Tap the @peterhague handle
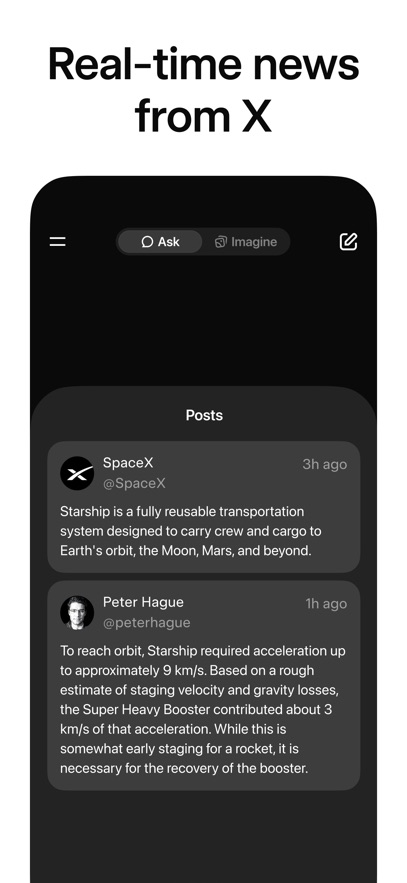This screenshot has height=883, width=407. coord(146,623)
